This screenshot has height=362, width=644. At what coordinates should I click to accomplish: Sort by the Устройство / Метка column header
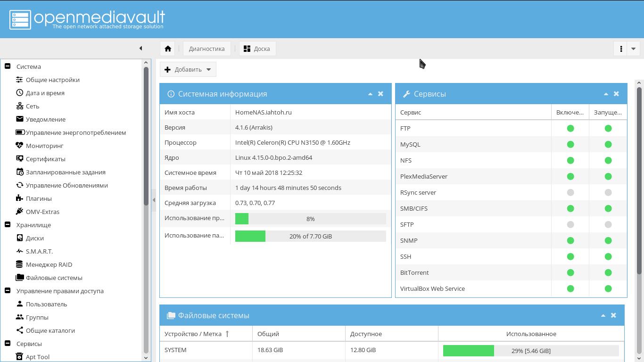pos(193,334)
